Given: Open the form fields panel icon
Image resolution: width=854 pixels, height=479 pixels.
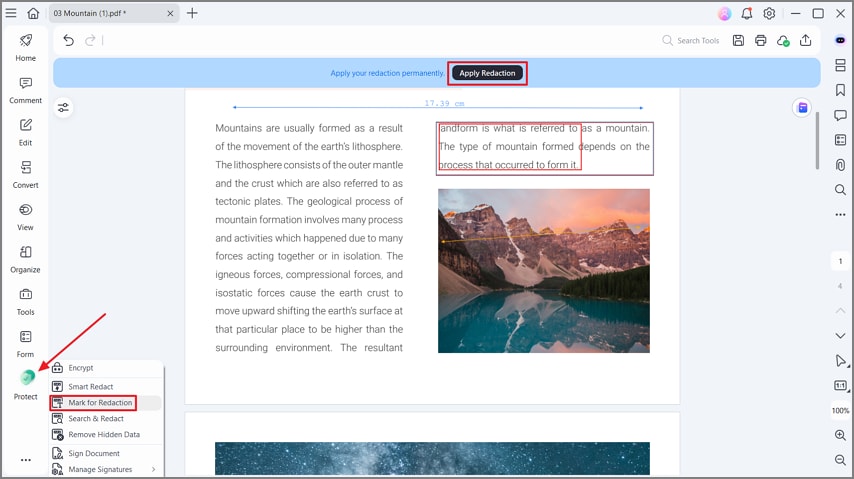Looking at the screenshot, I should pyautogui.click(x=840, y=140).
